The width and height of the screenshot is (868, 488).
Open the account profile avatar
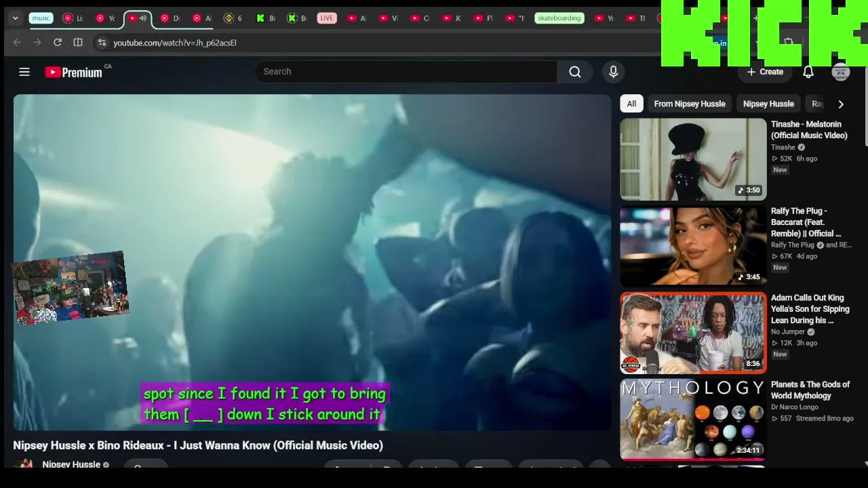841,72
